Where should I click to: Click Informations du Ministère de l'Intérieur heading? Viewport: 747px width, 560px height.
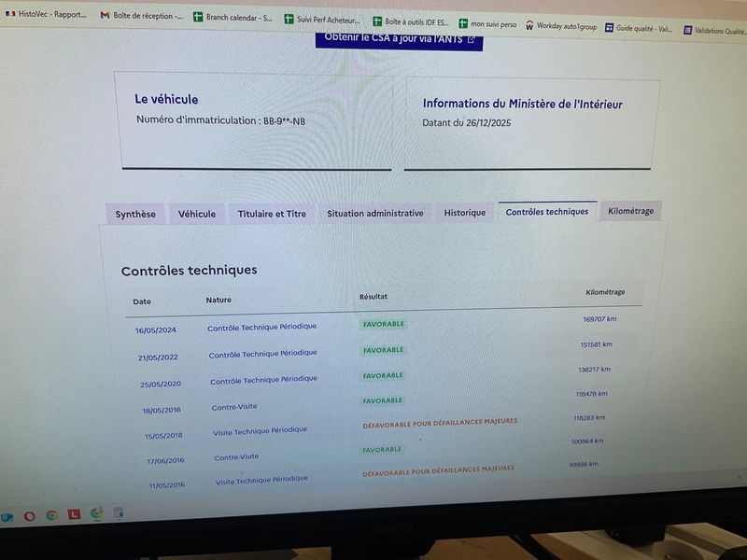(523, 104)
